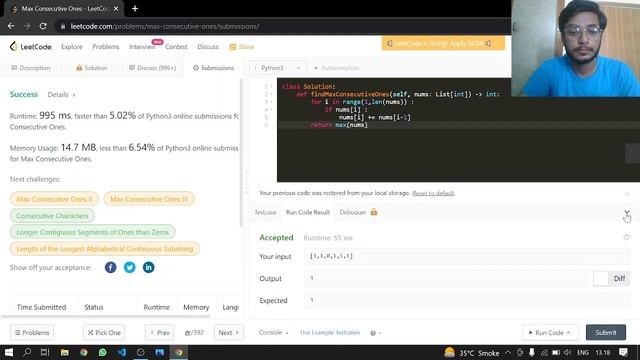Open the help question-mark dropdown
Screen dimensions: 640x360
376,333
